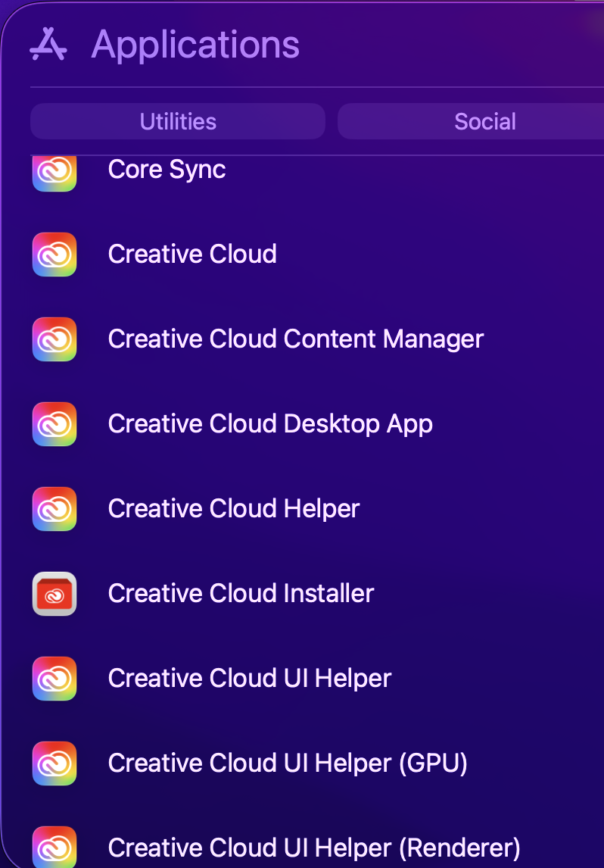Launch Creative Cloud by its name
The height and width of the screenshot is (868, 604).
192,254
